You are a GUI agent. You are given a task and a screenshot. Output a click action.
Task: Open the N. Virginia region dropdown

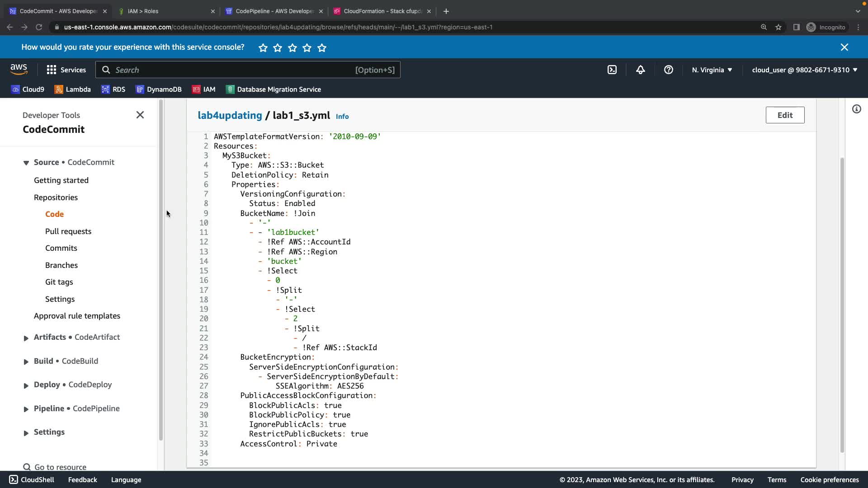click(712, 70)
